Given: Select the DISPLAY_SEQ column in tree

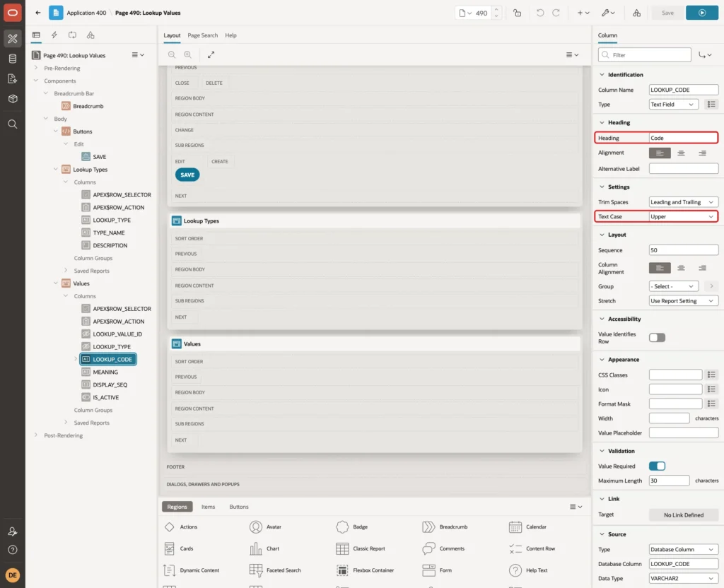Looking at the screenshot, I should [110, 384].
